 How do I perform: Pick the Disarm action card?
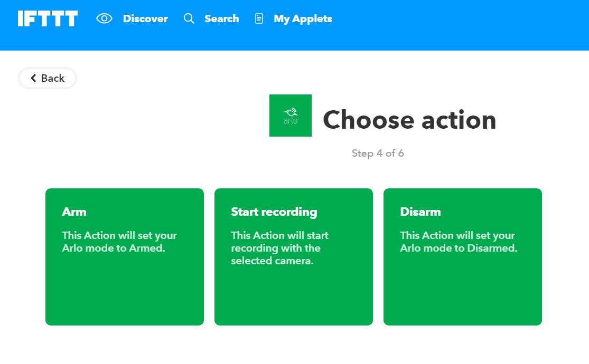coord(463,257)
